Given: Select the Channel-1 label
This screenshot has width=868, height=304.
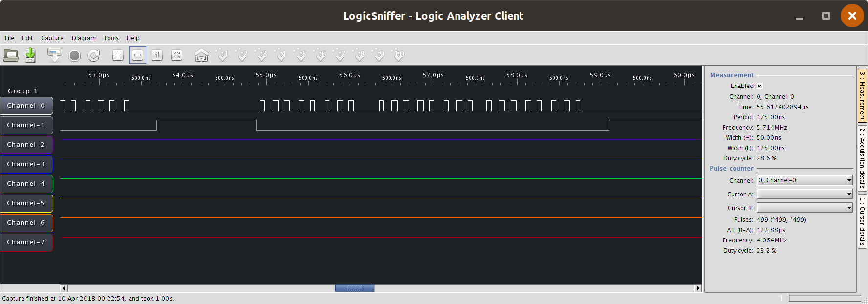Looking at the screenshot, I should point(26,125).
